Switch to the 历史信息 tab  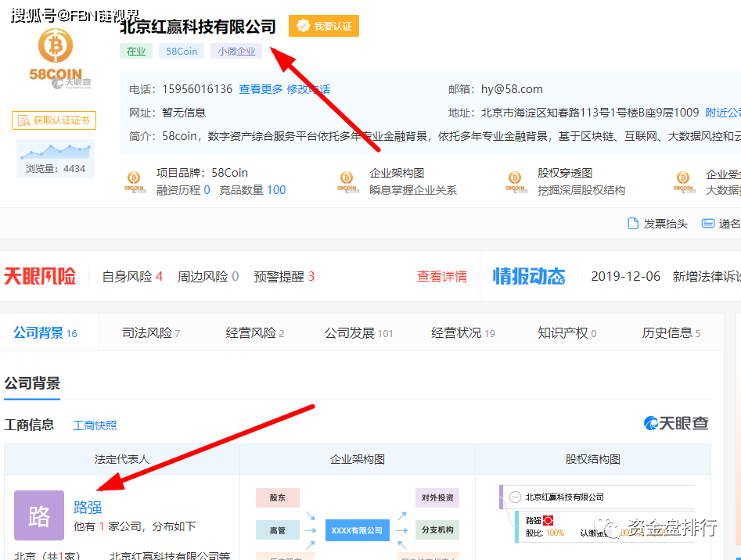[671, 333]
